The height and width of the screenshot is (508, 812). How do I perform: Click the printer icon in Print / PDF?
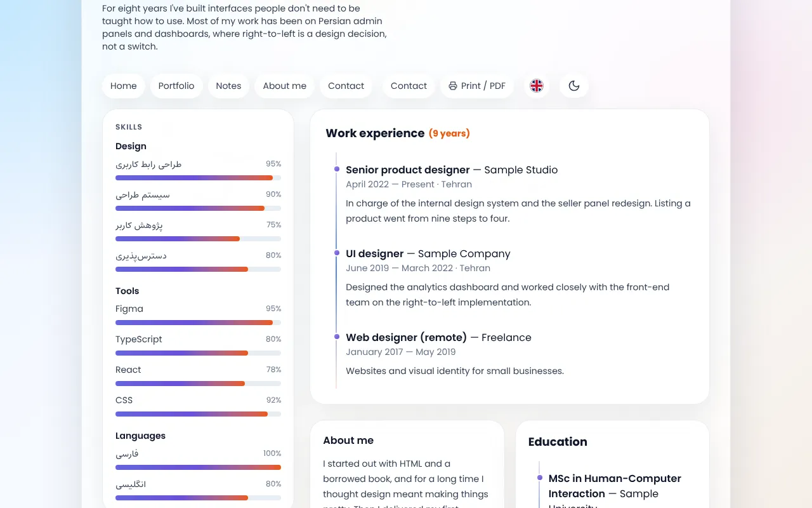tap(453, 86)
